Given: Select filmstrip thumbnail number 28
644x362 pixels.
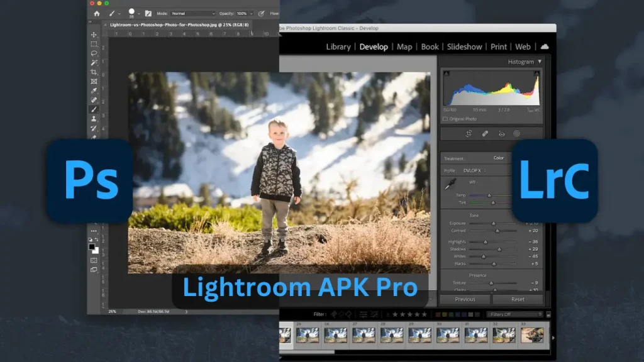Looking at the screenshot, I should (x=391, y=336).
